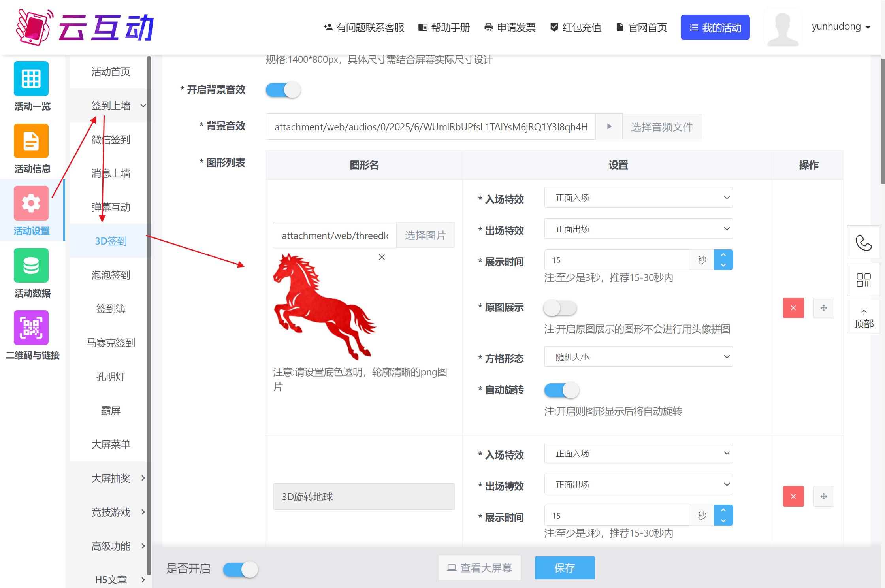Remove the red horse image via its X
Viewport: 885px width, 588px height.
click(381, 257)
